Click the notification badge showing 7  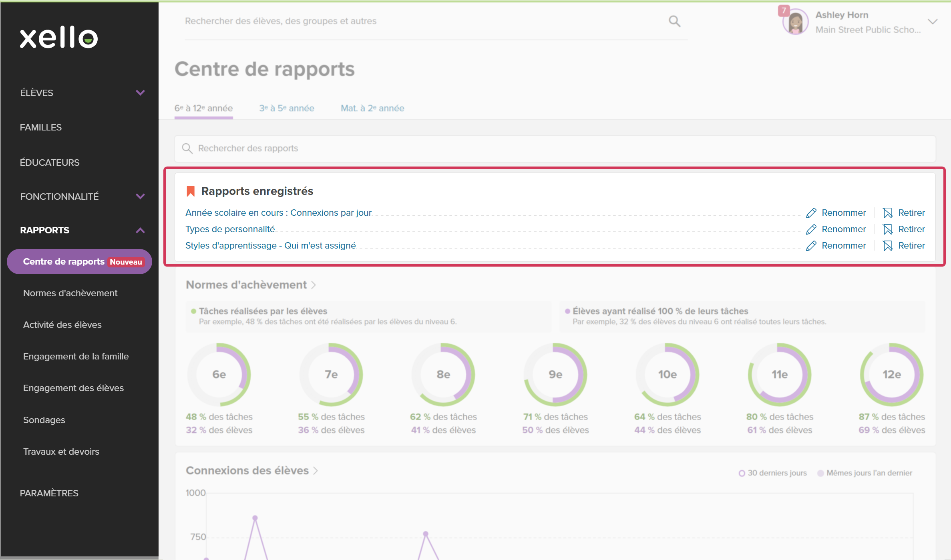[784, 11]
